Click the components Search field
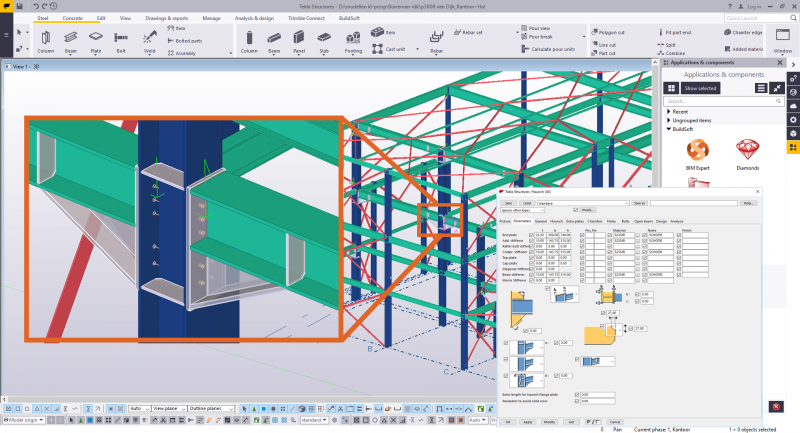 pos(723,101)
